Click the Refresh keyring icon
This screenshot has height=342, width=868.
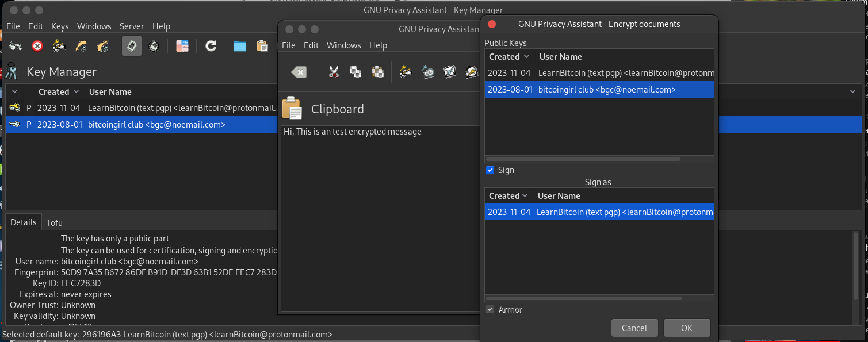(x=211, y=46)
